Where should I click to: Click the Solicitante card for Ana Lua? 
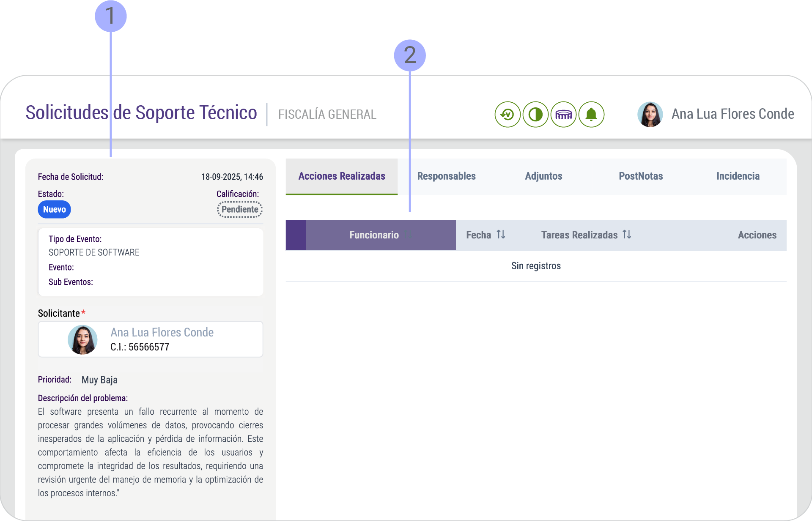[x=150, y=339]
